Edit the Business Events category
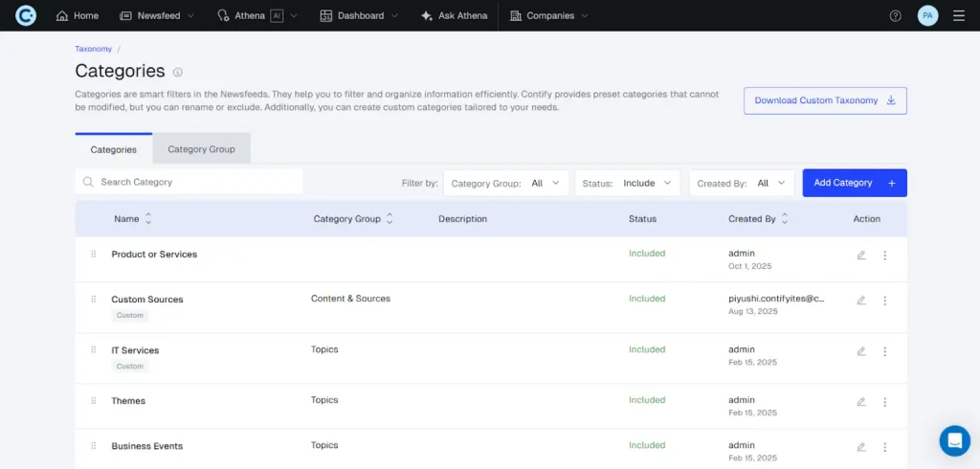Image resolution: width=980 pixels, height=469 pixels. click(x=861, y=446)
